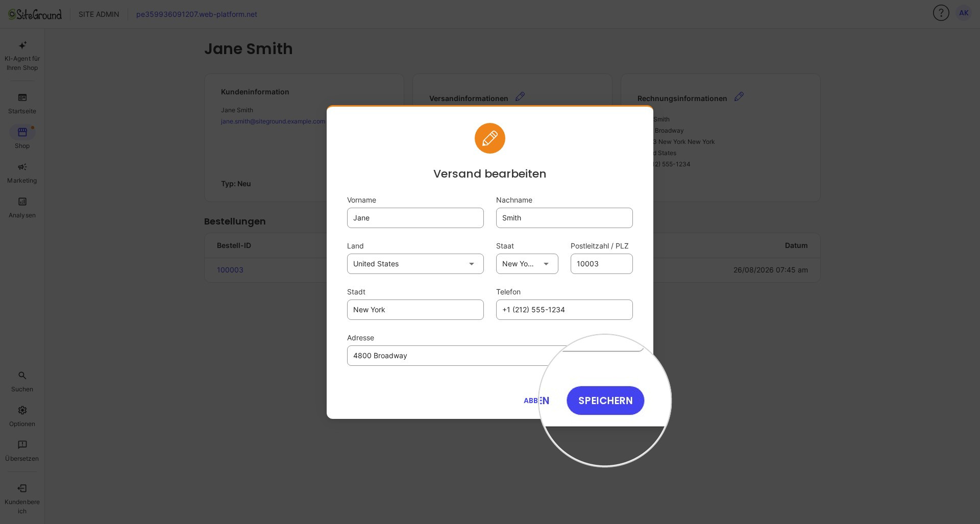This screenshot has width=980, height=524.
Task: Click the Typ: Neu label
Action: [236, 184]
